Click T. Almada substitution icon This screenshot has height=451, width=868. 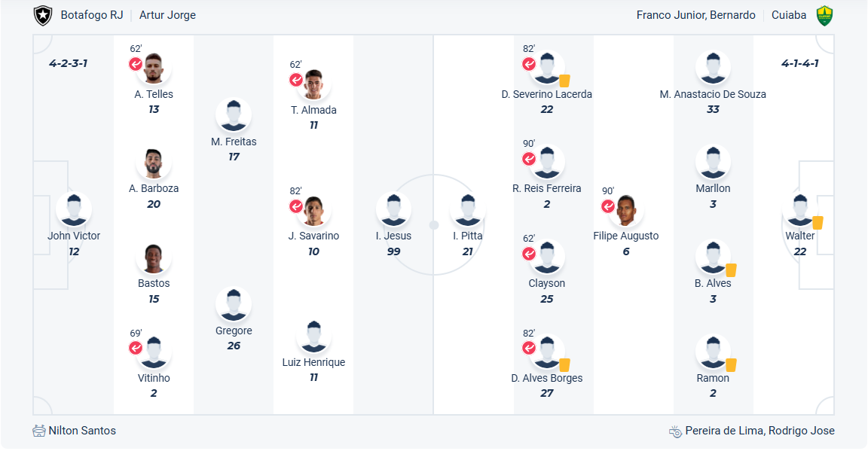(x=296, y=80)
